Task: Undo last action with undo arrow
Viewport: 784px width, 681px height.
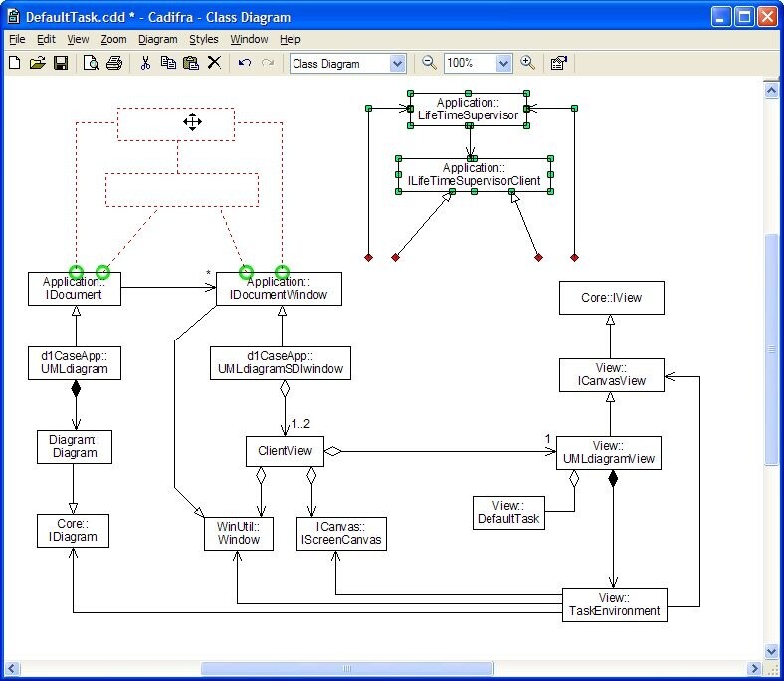Action: (245, 63)
